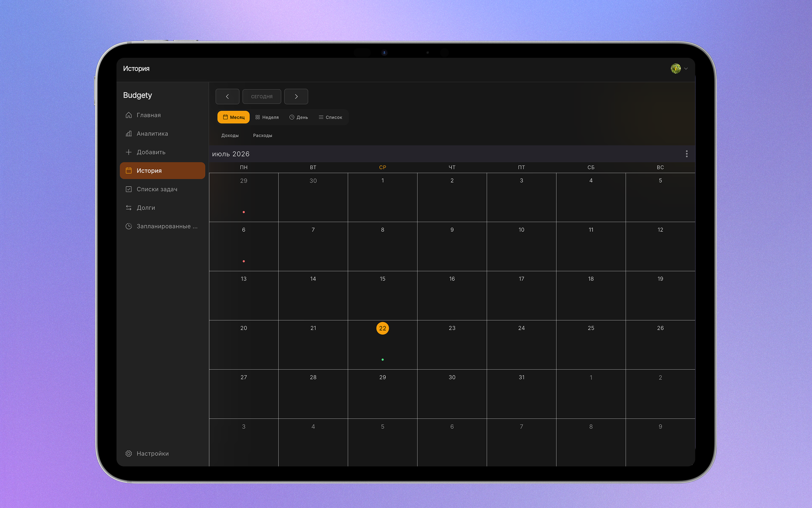The width and height of the screenshot is (812, 508).
Task: Open Долги in sidebar
Action: tap(162, 207)
